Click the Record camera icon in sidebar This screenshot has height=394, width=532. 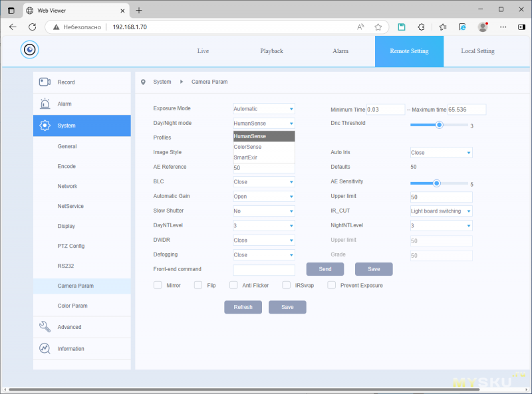tap(45, 82)
